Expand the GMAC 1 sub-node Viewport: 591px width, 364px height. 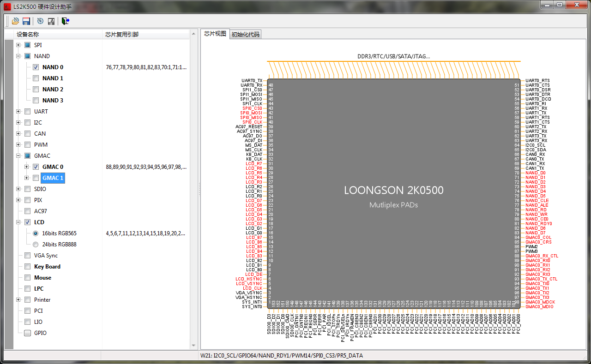coord(27,178)
